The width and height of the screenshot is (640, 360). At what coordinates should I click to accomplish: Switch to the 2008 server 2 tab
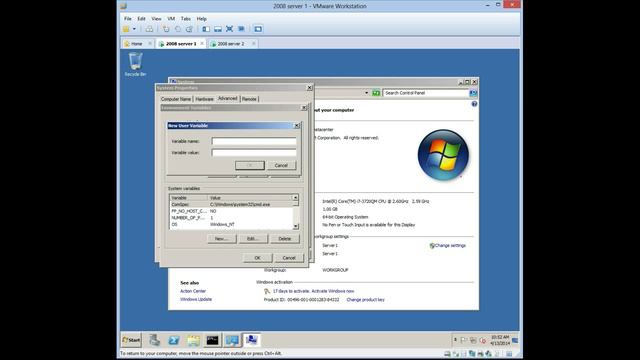coord(231,44)
